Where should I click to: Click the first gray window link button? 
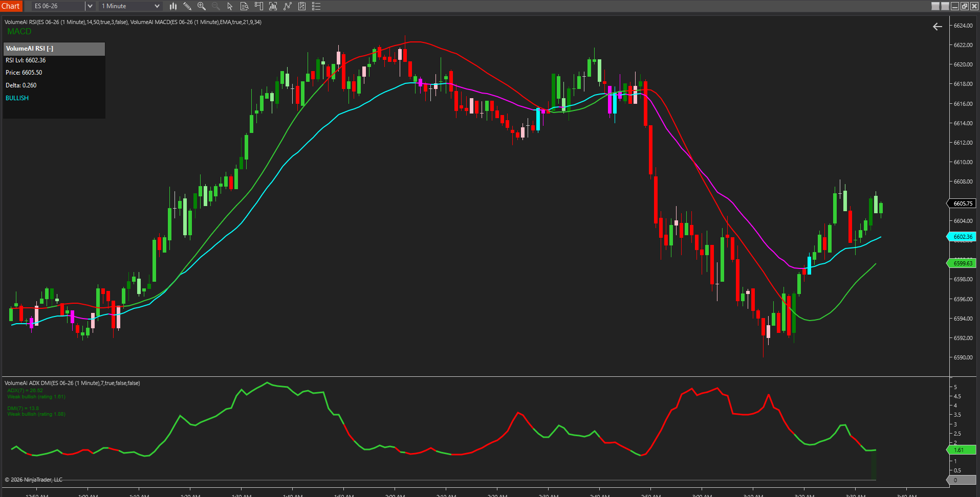[x=935, y=6]
